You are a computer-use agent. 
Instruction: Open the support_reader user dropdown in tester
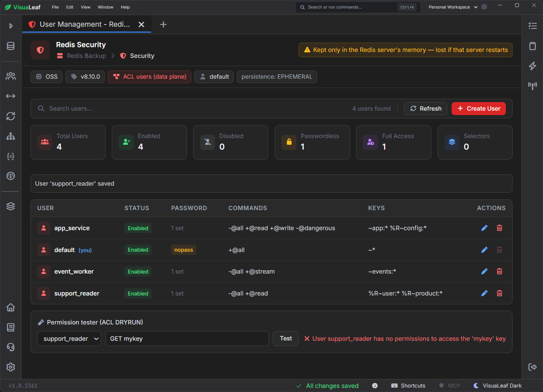click(x=69, y=339)
